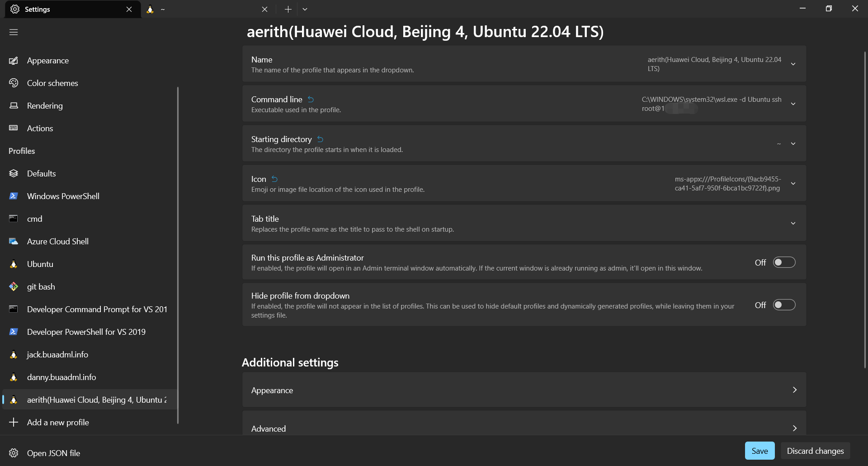Click the danny.buaadml.info penguin icon
Image resolution: width=868 pixels, height=466 pixels.
pyautogui.click(x=14, y=377)
